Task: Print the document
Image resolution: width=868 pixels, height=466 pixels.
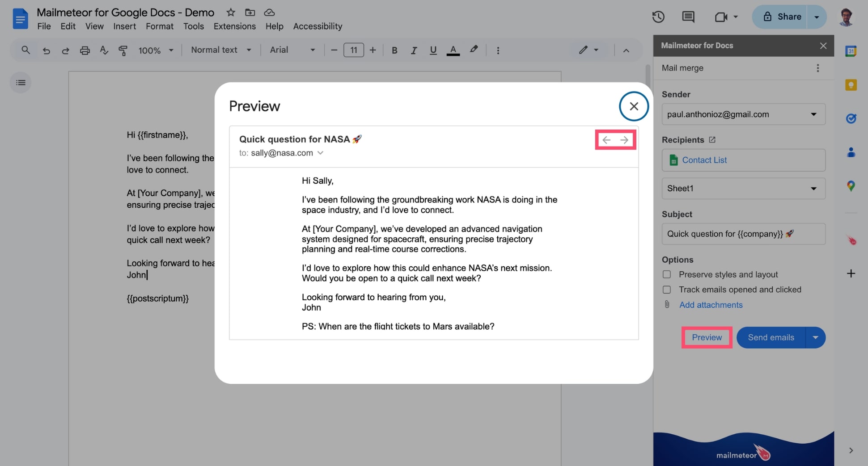Action: (85, 50)
